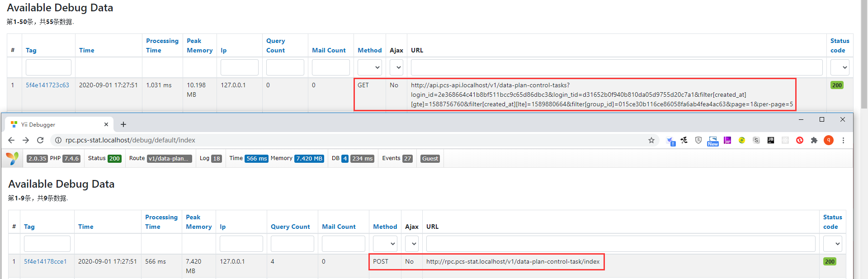Image resolution: width=868 pixels, height=279 pixels.
Task: Reload the Yii Debugger page
Action: click(40, 140)
